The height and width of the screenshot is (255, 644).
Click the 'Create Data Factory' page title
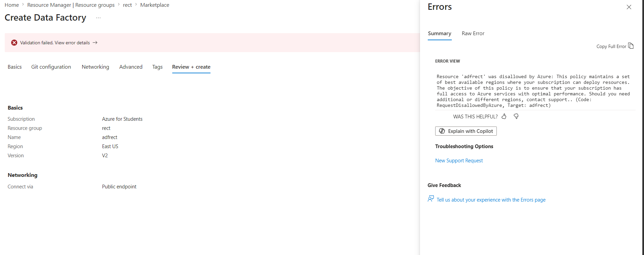pyautogui.click(x=45, y=18)
